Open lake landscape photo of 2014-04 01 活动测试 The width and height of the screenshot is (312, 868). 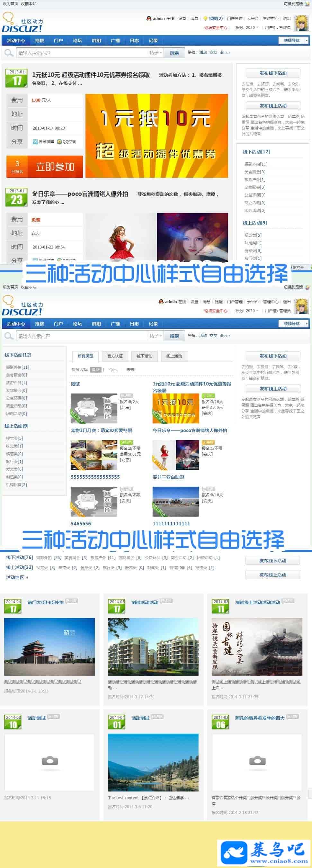click(153, 763)
